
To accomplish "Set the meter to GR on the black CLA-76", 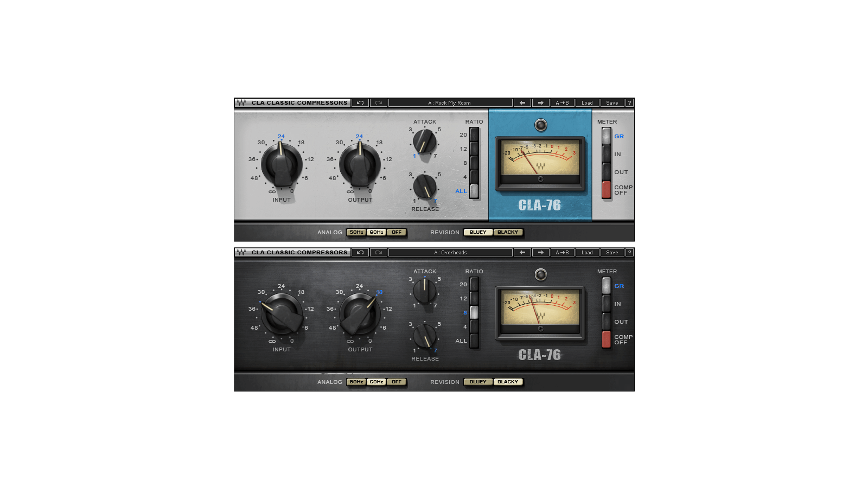I will pyautogui.click(x=607, y=286).
